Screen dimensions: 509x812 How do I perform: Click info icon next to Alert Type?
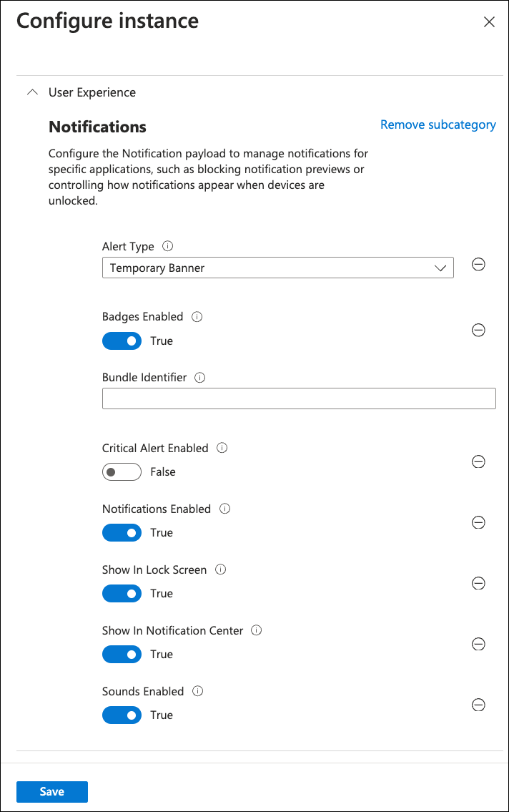(x=168, y=246)
